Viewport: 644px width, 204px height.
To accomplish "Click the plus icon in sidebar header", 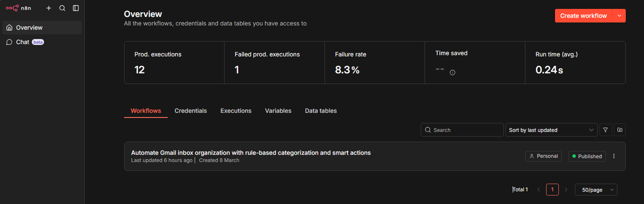I will [49, 8].
